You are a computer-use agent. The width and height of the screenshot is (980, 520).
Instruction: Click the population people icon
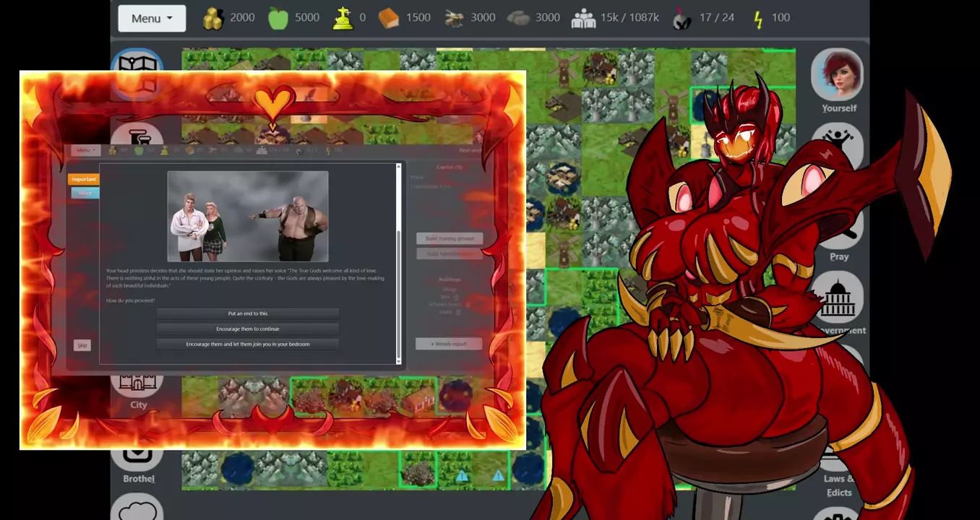coord(583,18)
